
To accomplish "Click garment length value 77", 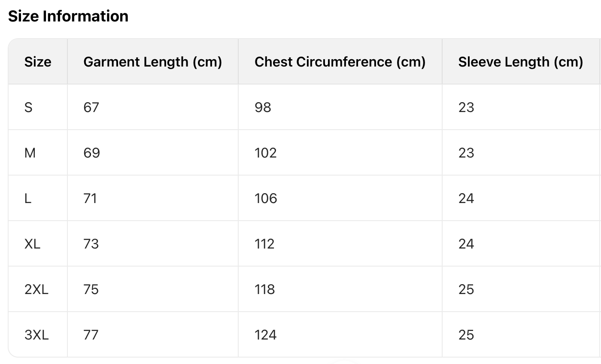I will click(91, 335).
